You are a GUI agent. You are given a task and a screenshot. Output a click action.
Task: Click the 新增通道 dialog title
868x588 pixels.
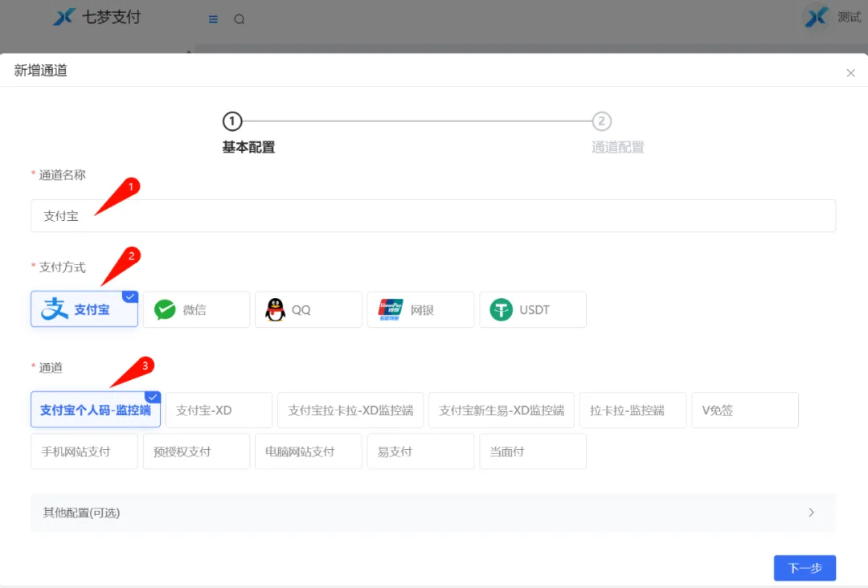coord(40,70)
